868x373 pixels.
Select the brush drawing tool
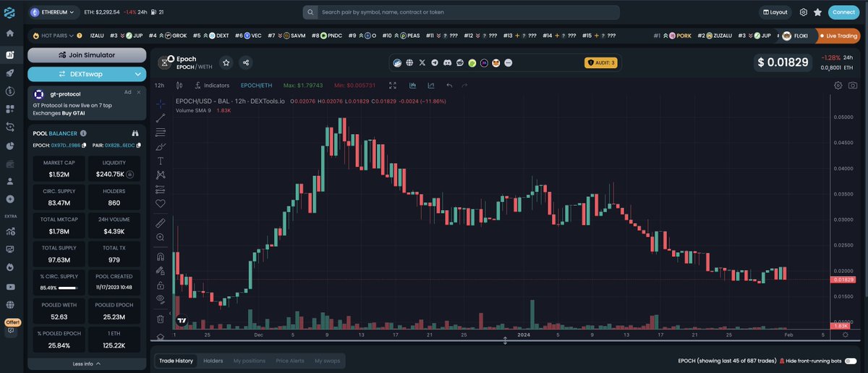161,146
